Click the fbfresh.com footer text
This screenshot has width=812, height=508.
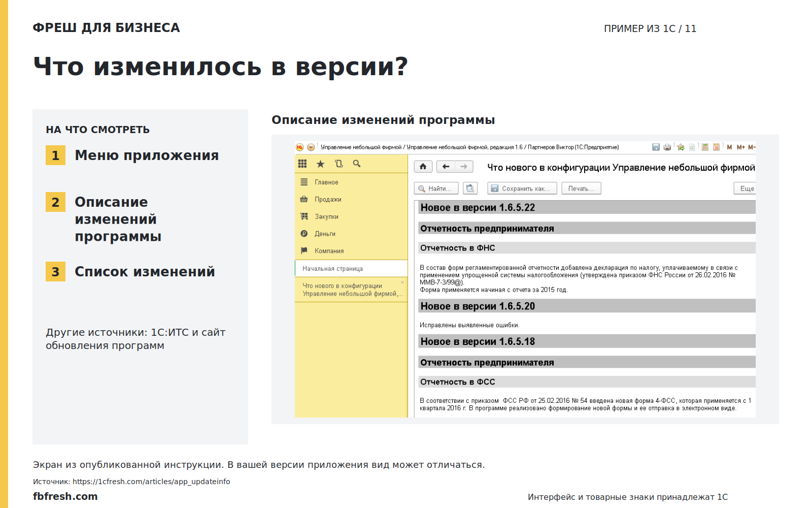click(x=65, y=496)
